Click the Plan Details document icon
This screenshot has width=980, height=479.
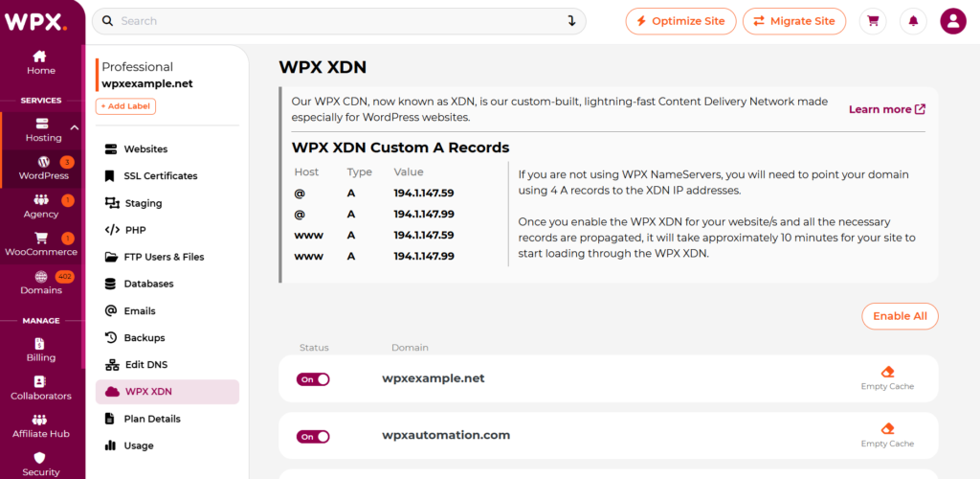110,419
